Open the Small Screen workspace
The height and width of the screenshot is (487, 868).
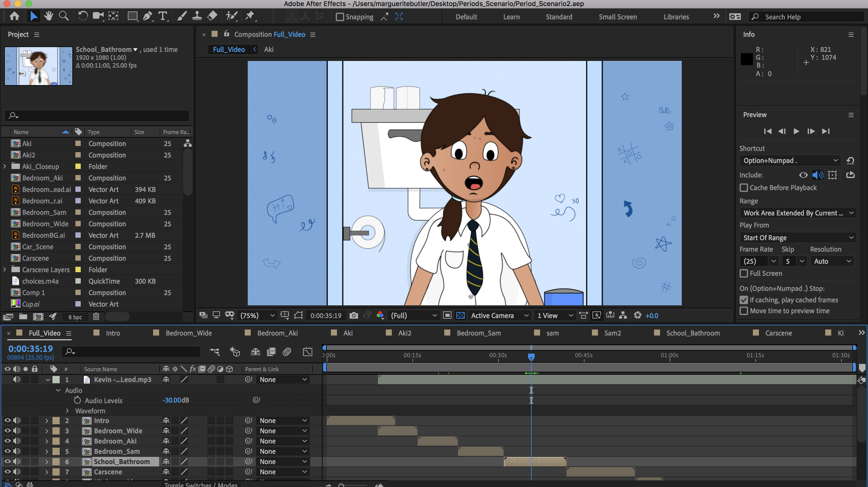click(618, 17)
